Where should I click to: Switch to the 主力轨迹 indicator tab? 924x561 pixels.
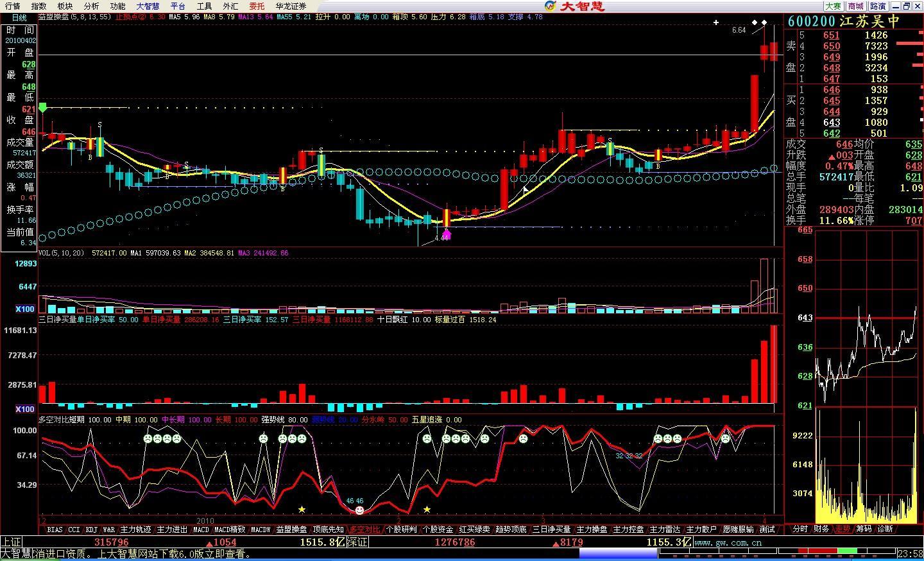pos(136,530)
